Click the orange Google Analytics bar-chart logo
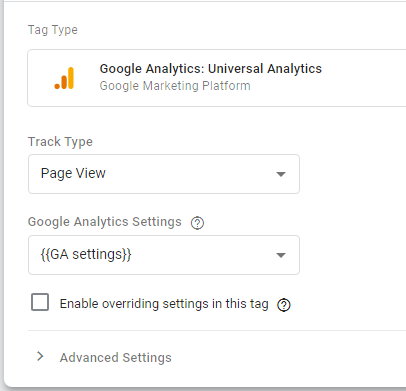406x391 pixels. click(x=64, y=78)
